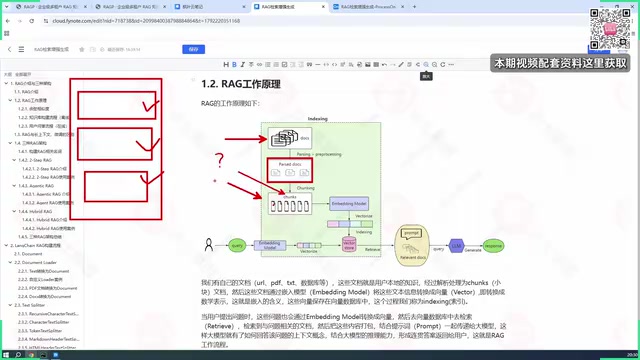
Task: Reload the page in the browser
Action: pyautogui.click(x=31, y=21)
